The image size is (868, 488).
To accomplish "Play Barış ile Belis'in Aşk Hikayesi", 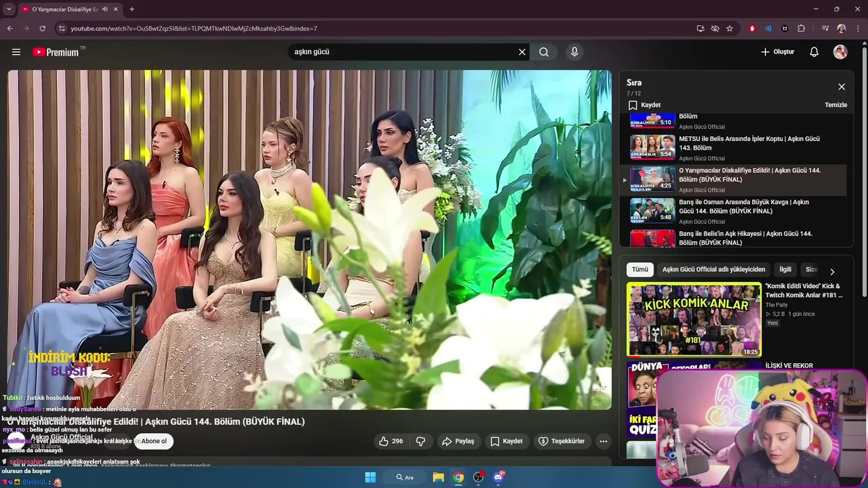I will pyautogui.click(x=738, y=239).
